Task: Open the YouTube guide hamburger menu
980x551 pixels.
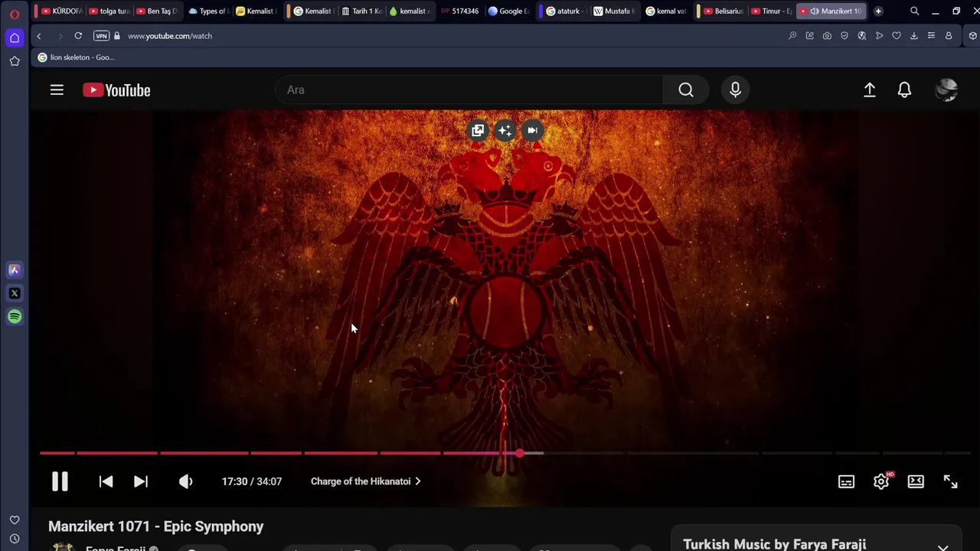Action: (57, 90)
